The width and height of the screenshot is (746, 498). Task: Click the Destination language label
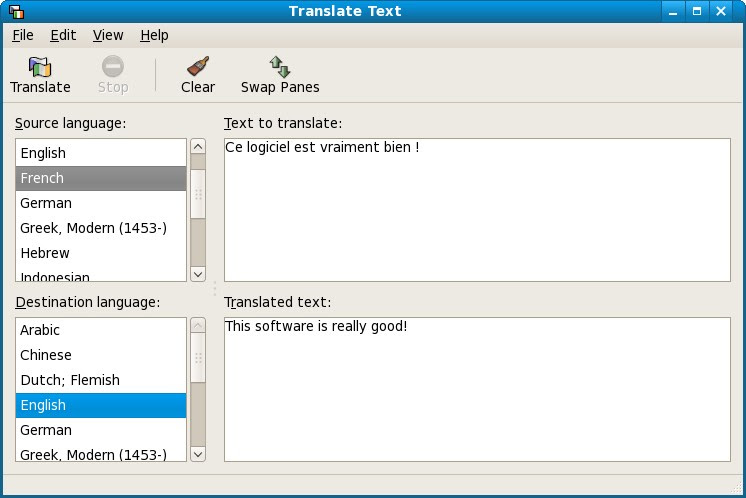pos(88,302)
